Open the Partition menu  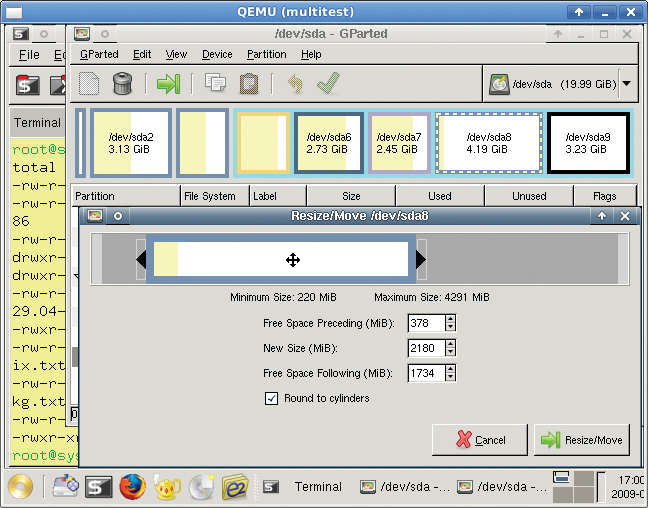tap(266, 54)
